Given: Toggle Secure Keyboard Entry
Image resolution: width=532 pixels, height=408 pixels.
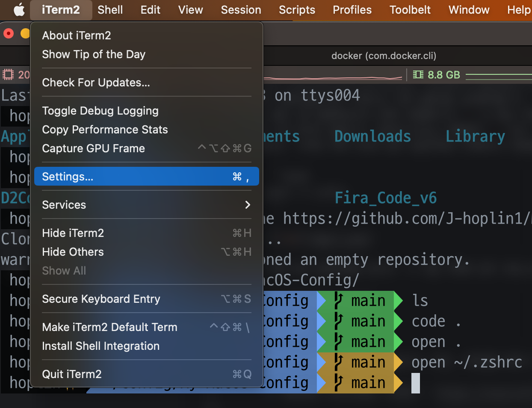Looking at the screenshot, I should point(147,299).
